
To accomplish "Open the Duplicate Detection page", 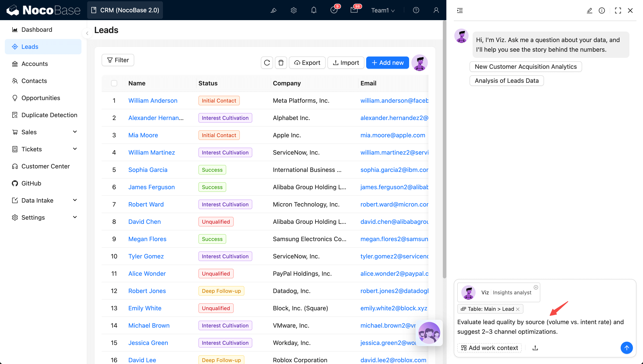I will tap(49, 115).
